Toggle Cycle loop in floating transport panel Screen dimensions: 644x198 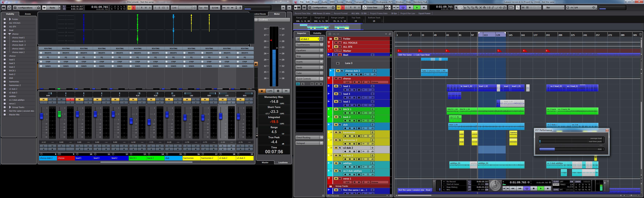click(x=527, y=188)
